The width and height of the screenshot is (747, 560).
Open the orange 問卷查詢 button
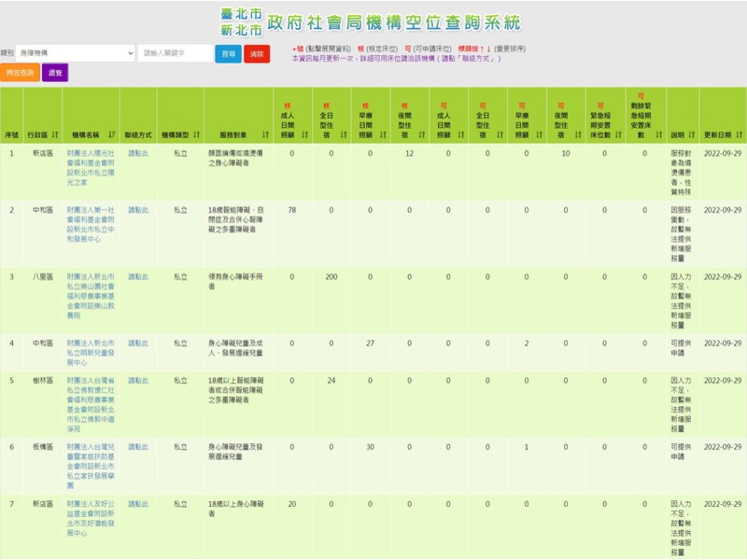click(21, 72)
